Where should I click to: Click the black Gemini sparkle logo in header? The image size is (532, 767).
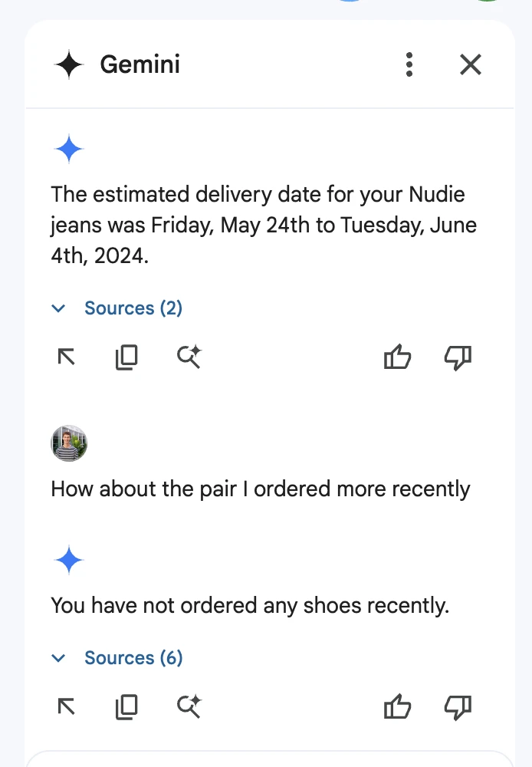point(69,65)
